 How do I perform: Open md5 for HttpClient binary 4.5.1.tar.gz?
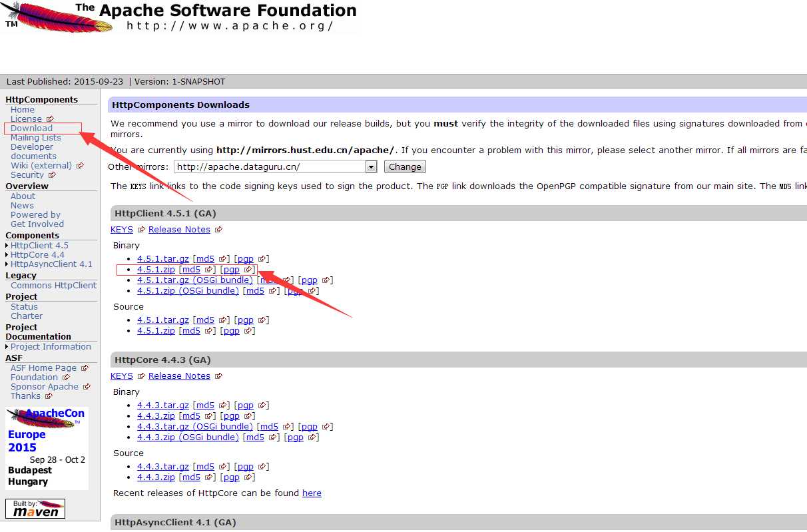point(205,259)
